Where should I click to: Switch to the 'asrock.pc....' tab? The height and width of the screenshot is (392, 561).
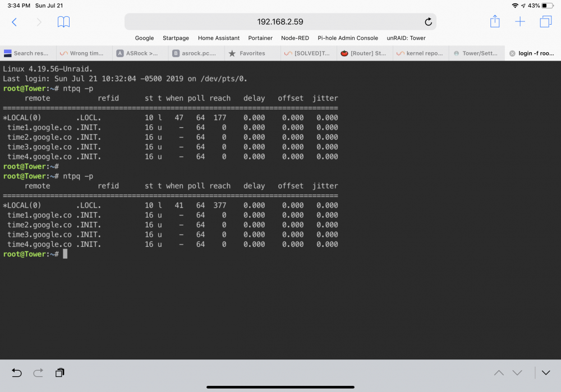point(196,53)
